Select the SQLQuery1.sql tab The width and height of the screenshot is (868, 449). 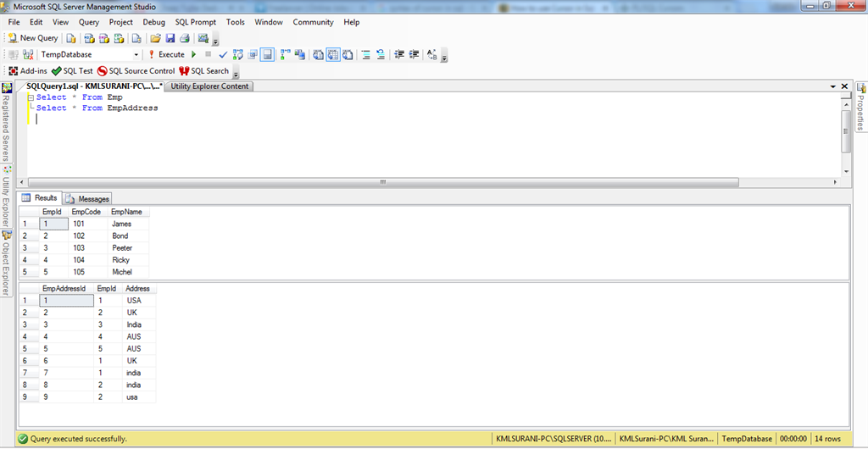point(94,86)
